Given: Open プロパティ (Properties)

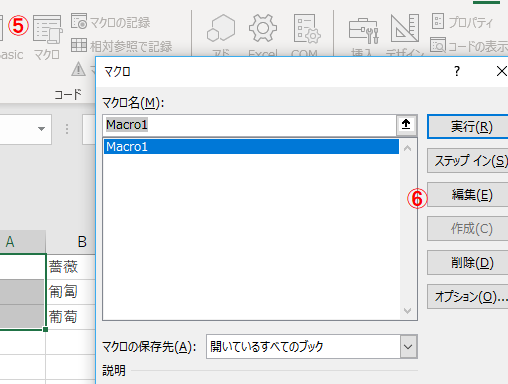Looking at the screenshot, I should (x=462, y=22).
